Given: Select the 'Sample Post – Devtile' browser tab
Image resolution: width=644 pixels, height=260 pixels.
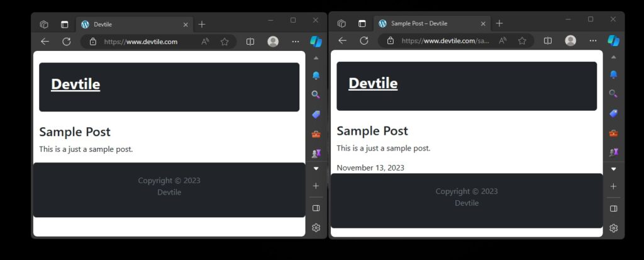Looking at the screenshot, I should (433, 24).
